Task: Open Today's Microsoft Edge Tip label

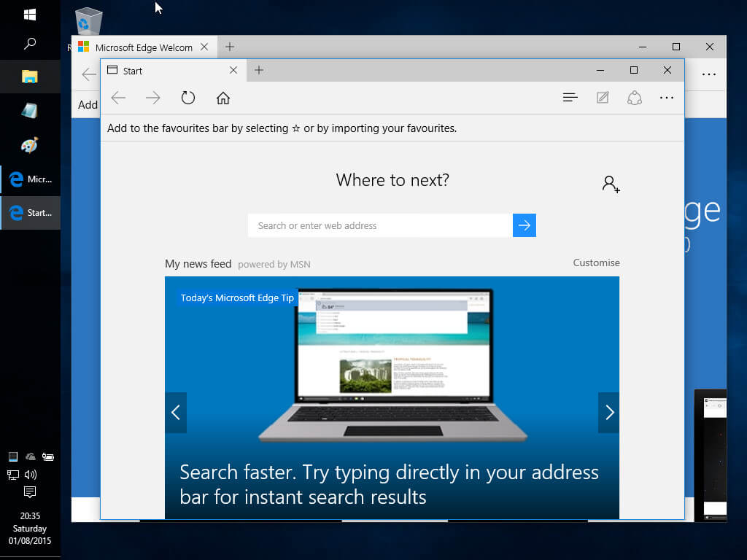Action: coord(237,297)
